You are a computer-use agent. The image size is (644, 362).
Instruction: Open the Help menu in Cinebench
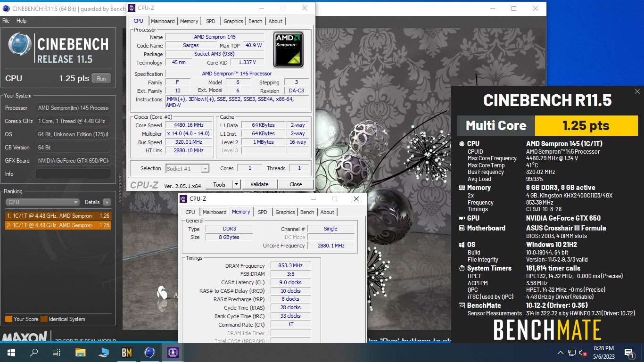(21, 21)
